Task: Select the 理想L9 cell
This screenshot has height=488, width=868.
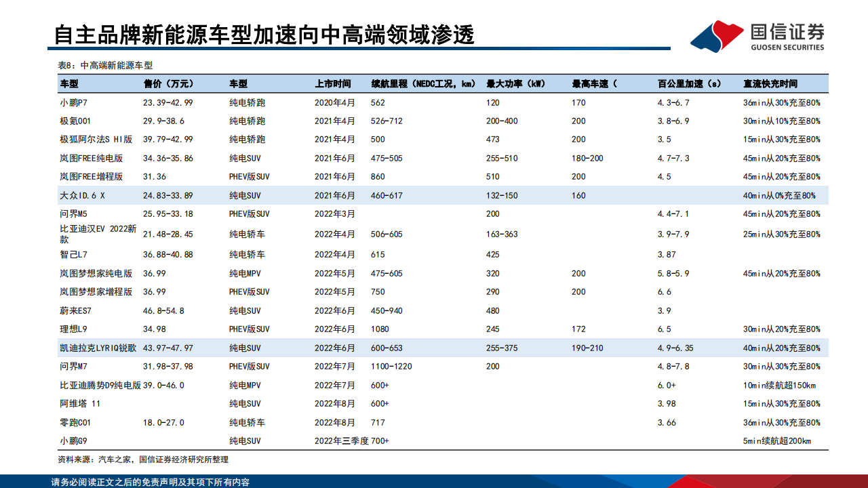Action: 73,329
